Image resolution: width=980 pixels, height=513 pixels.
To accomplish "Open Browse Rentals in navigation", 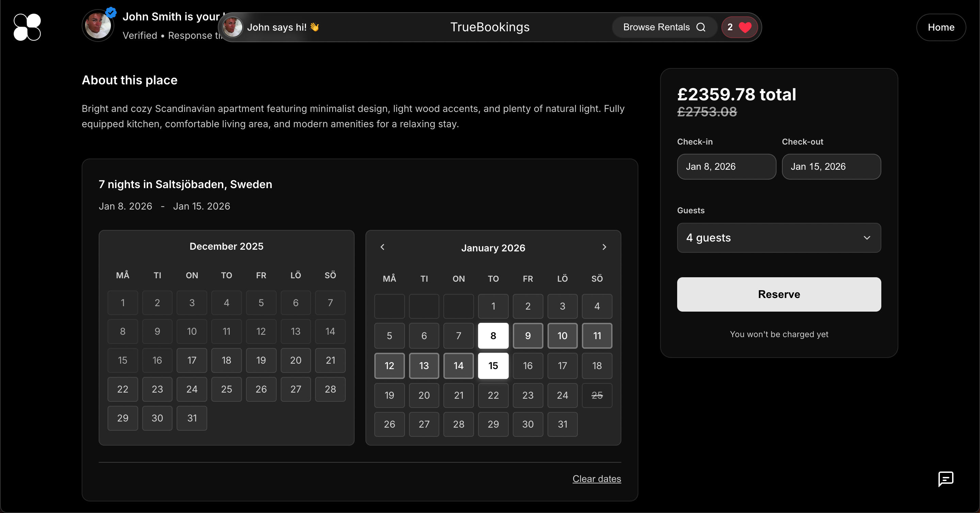I will click(x=656, y=27).
